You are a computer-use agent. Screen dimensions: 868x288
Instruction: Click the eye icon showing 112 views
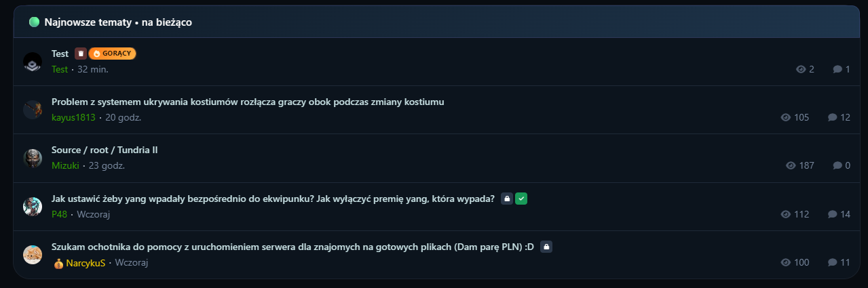786,214
